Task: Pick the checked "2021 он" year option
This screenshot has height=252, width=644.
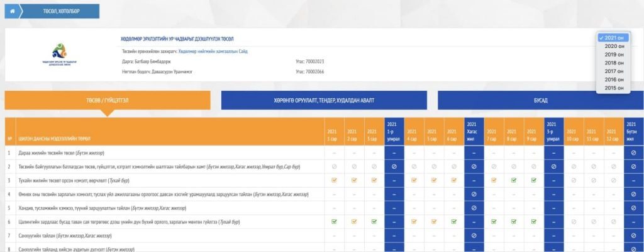Action: coord(614,38)
